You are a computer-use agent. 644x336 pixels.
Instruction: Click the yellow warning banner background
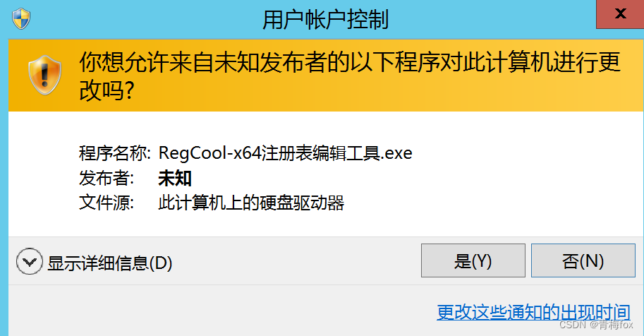326,76
